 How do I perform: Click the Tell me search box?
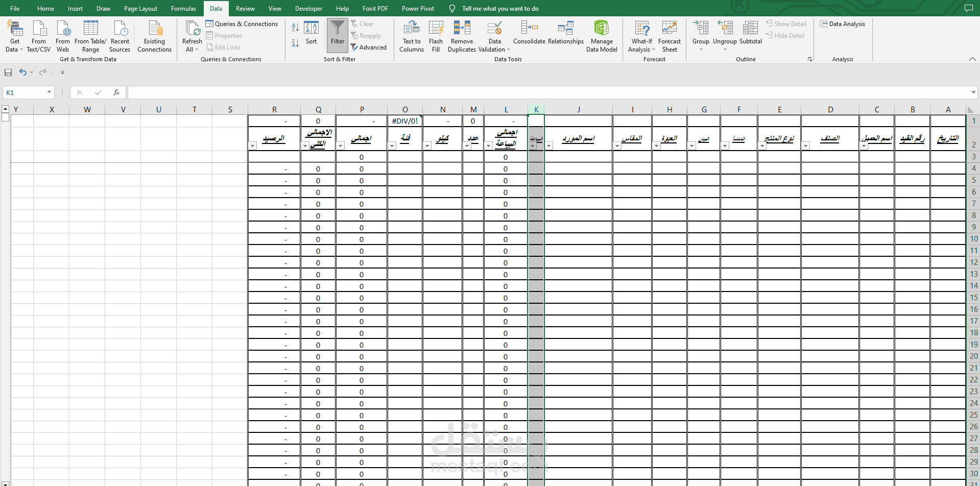500,8
